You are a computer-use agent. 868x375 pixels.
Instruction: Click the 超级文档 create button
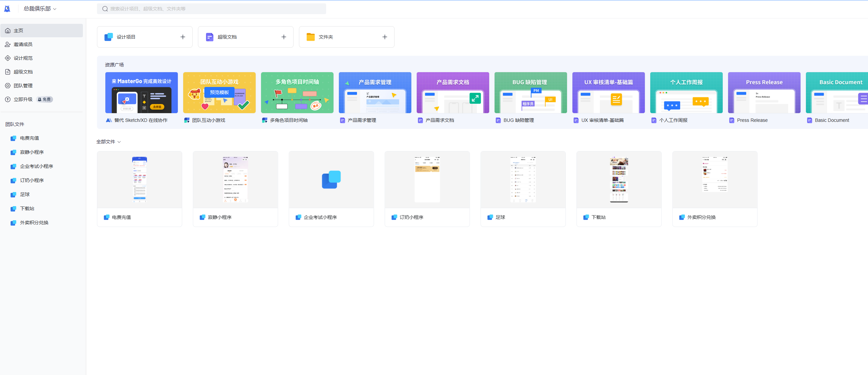[284, 37]
